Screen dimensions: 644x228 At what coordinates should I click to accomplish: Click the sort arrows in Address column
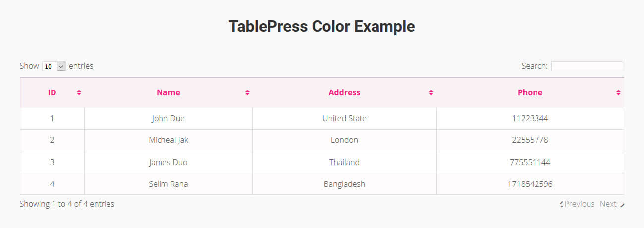click(x=431, y=92)
